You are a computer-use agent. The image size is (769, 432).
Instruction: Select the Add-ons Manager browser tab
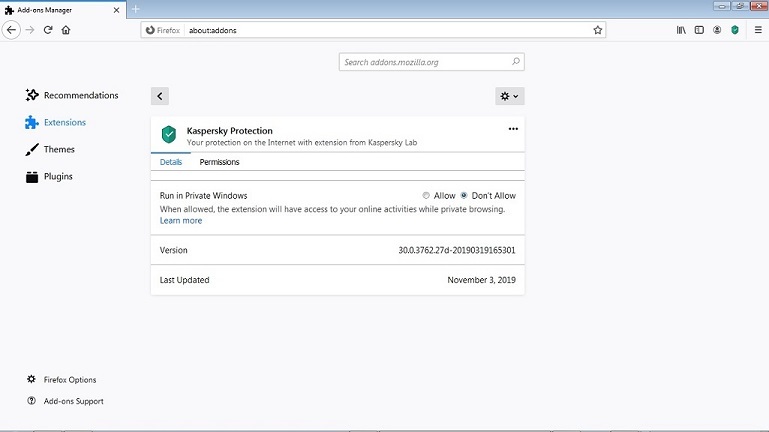pyautogui.click(x=63, y=10)
